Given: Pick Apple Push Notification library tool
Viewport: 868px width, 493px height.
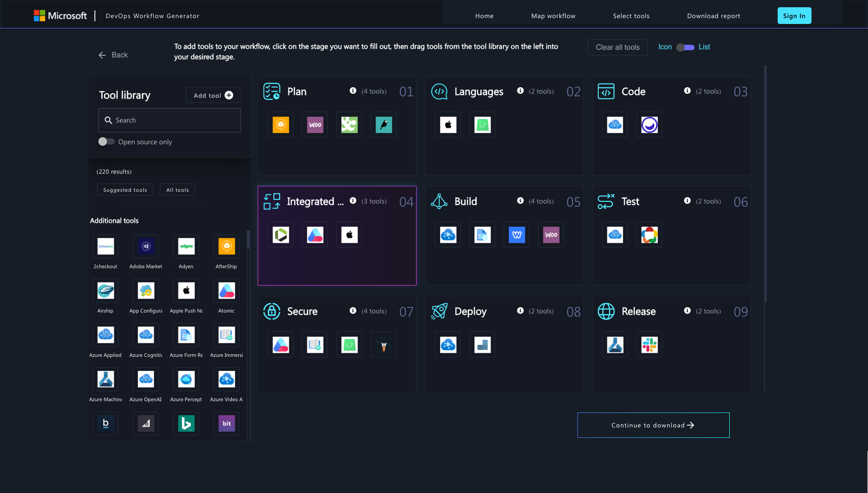Looking at the screenshot, I should [x=186, y=291].
